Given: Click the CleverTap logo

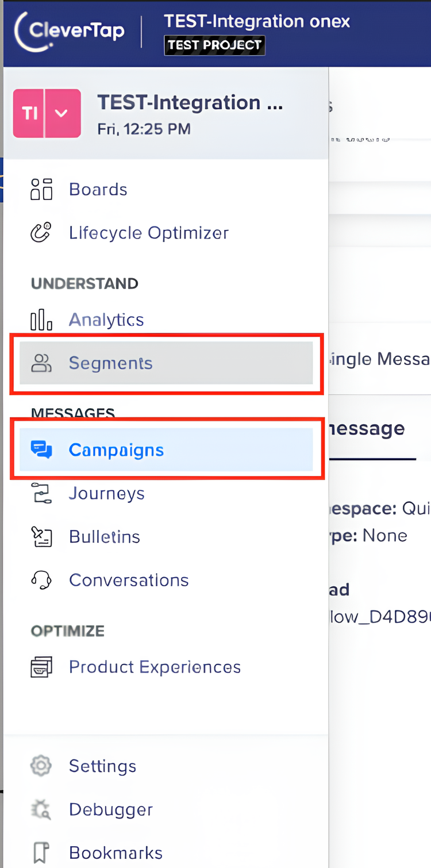Looking at the screenshot, I should pos(70,31).
